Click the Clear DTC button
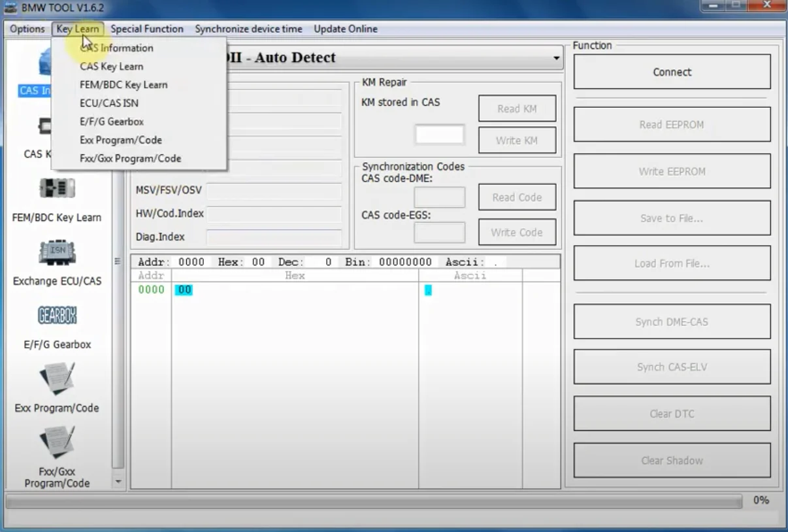 click(672, 413)
